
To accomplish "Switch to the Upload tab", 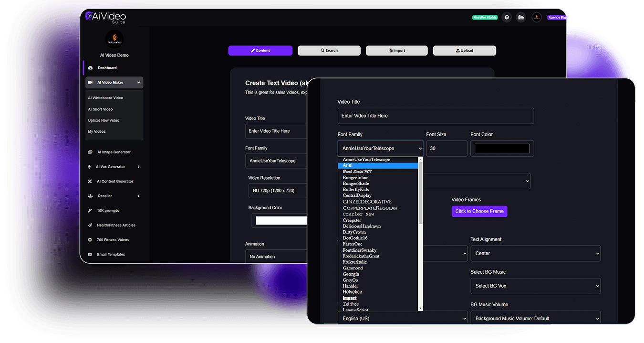I will 465,51.
